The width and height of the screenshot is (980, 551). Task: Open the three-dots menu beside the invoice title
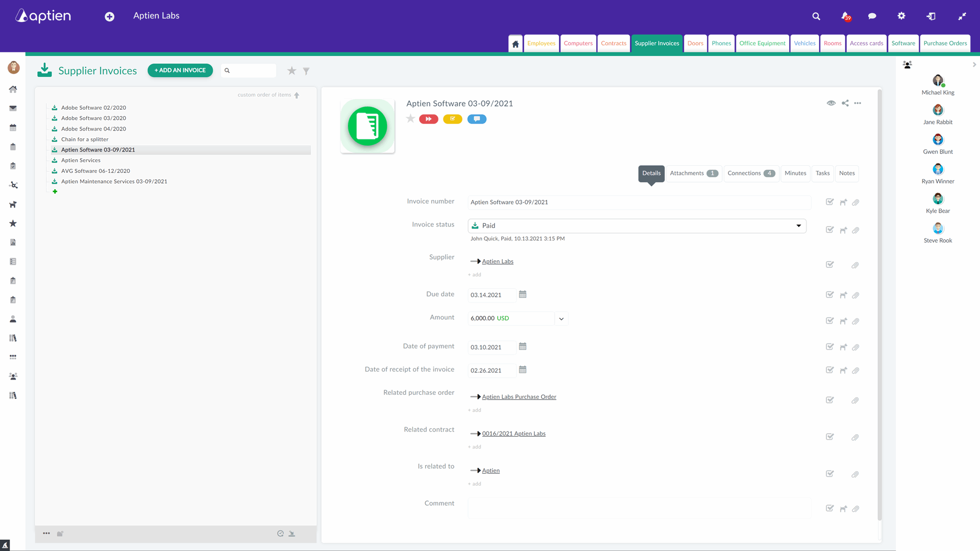pyautogui.click(x=857, y=103)
